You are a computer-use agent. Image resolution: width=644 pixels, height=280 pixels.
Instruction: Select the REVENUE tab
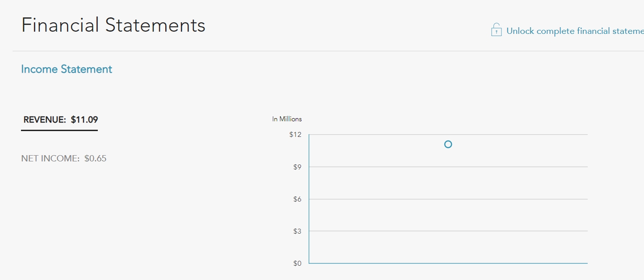click(x=59, y=120)
